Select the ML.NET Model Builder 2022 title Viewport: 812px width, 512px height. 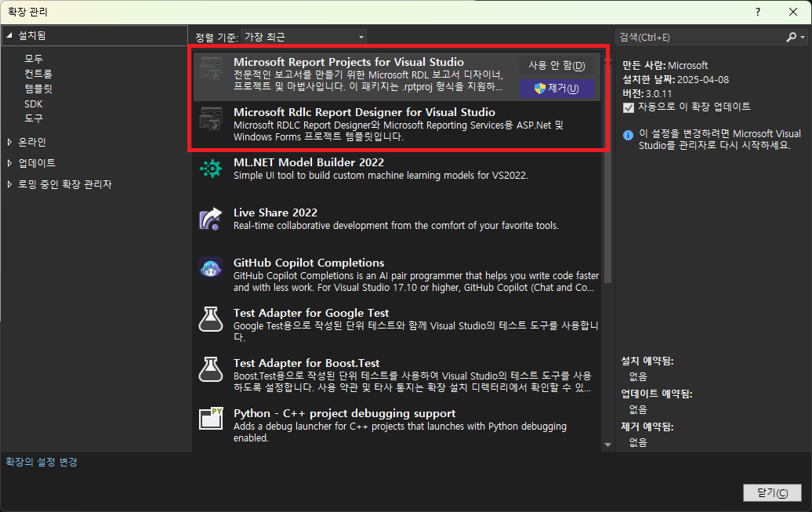click(309, 162)
